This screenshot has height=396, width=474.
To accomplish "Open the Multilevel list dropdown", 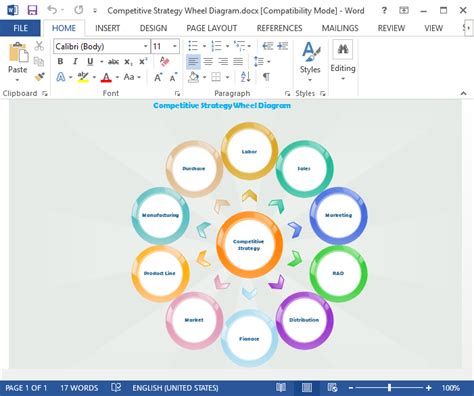I will point(249,46).
